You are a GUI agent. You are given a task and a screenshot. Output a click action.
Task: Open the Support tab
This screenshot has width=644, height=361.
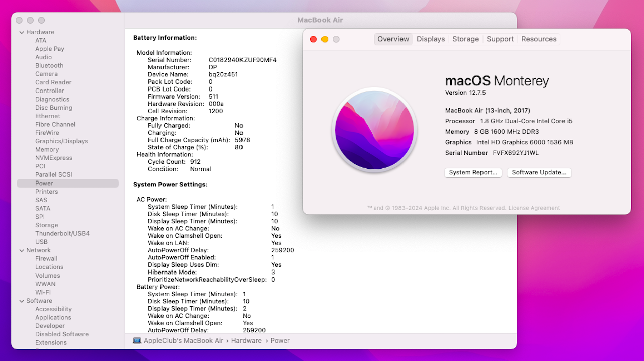[x=500, y=39]
